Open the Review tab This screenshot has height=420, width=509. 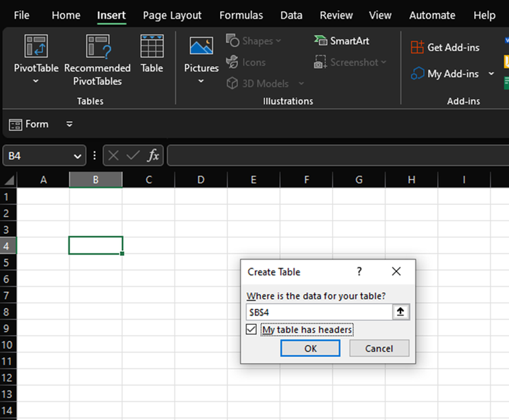point(336,15)
